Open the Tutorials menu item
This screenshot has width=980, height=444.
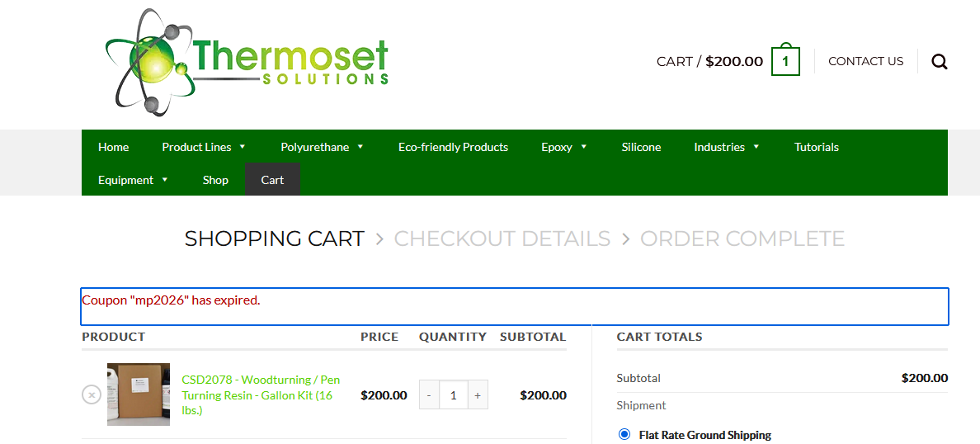(816, 147)
